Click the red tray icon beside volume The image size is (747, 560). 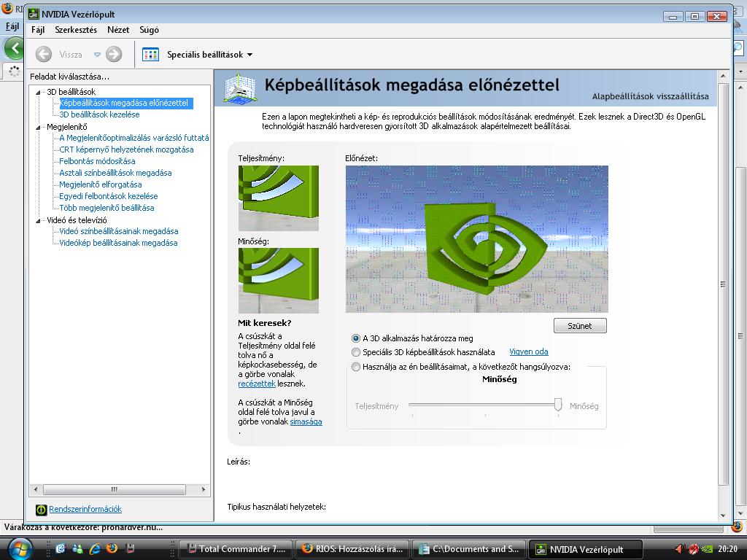pos(694,549)
